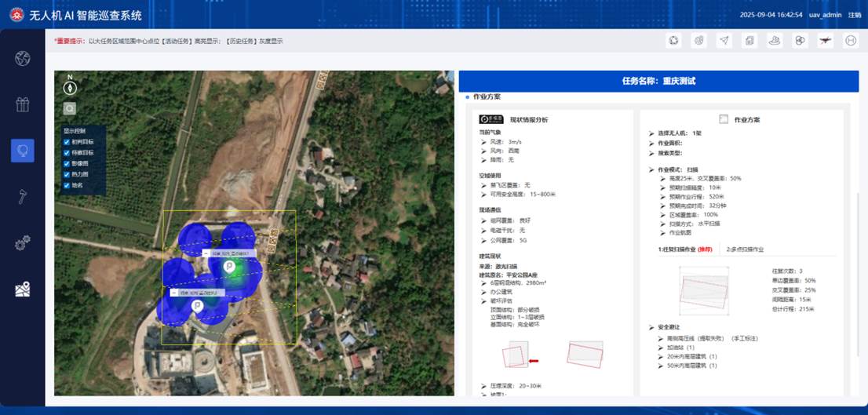Click the gift box sidebar icon
The height and width of the screenshot is (415, 868).
(22, 104)
